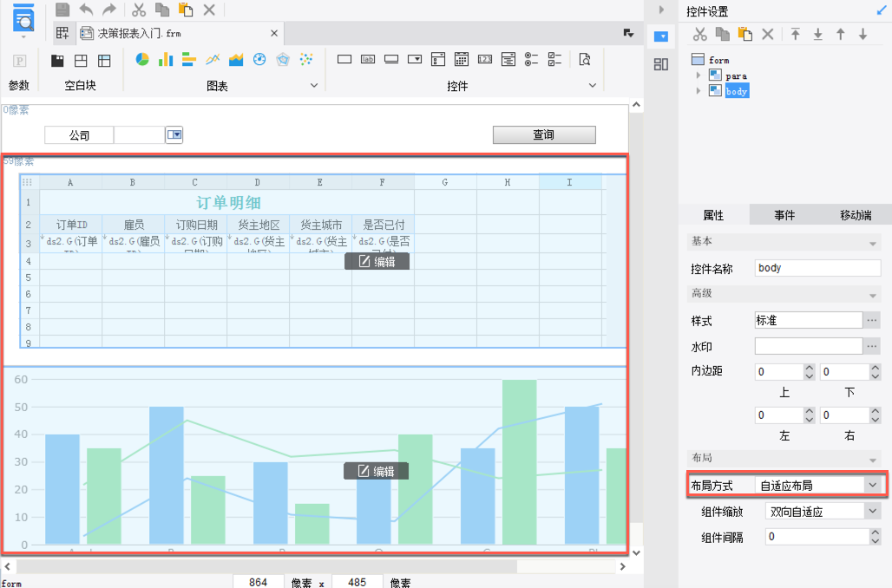Move widget down one level
This screenshot has width=892, height=588.
pyautogui.click(x=863, y=34)
